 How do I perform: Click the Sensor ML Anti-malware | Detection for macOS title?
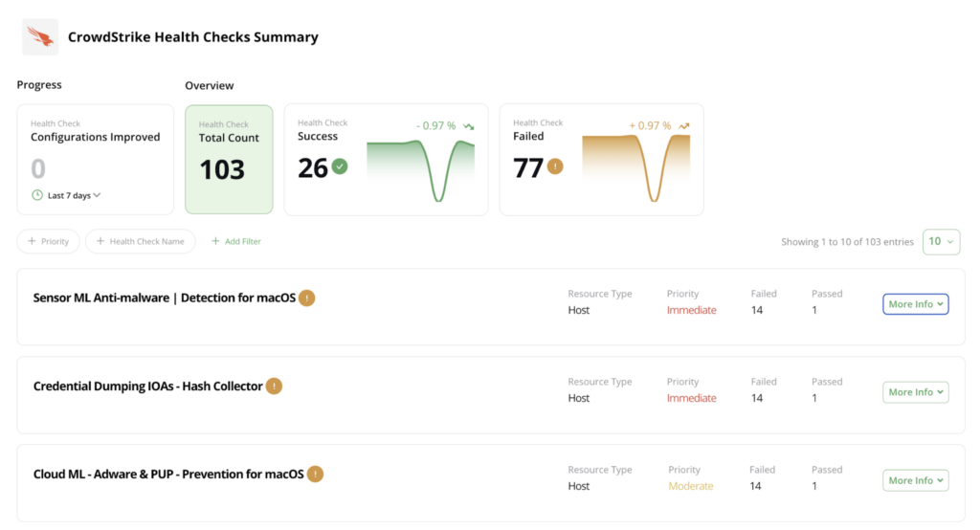165,298
